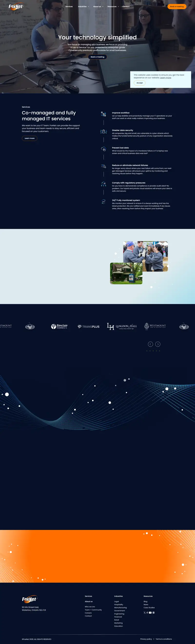The image size is (195, 644).
Task: Open the Education industry footer link
Action: (119, 626)
